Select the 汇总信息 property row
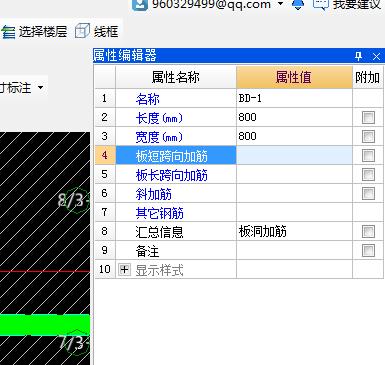Screen dimensions: 385x365 176,232
